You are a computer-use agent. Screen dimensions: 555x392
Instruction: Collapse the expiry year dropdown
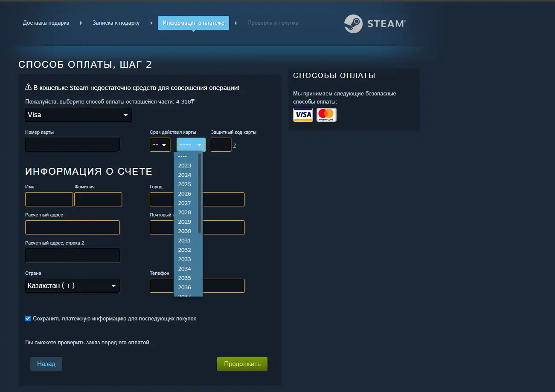tap(191, 145)
